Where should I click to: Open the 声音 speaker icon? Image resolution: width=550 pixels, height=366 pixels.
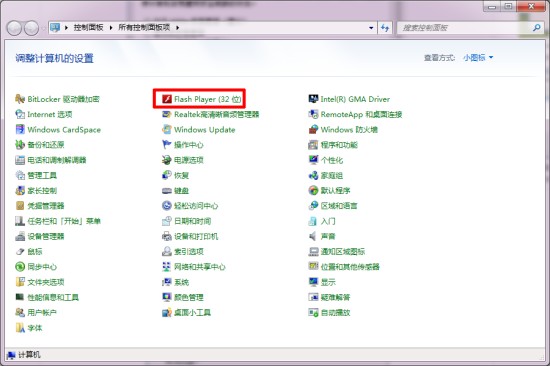pos(313,236)
